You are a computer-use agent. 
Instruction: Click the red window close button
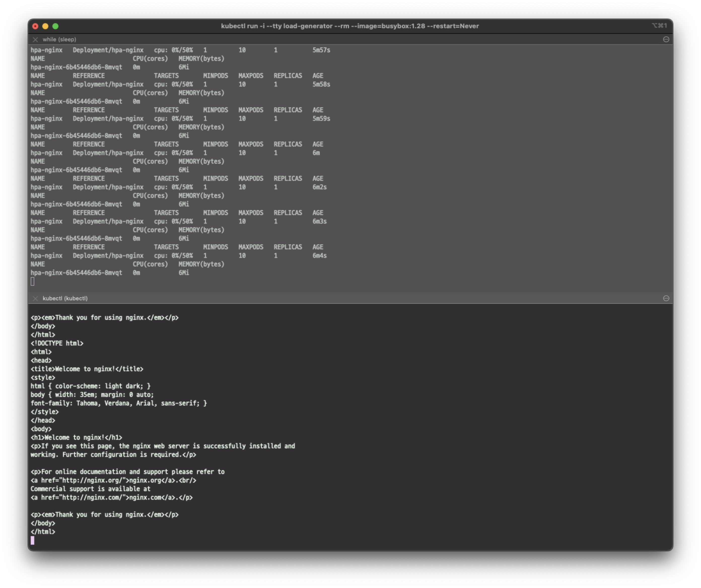36,26
